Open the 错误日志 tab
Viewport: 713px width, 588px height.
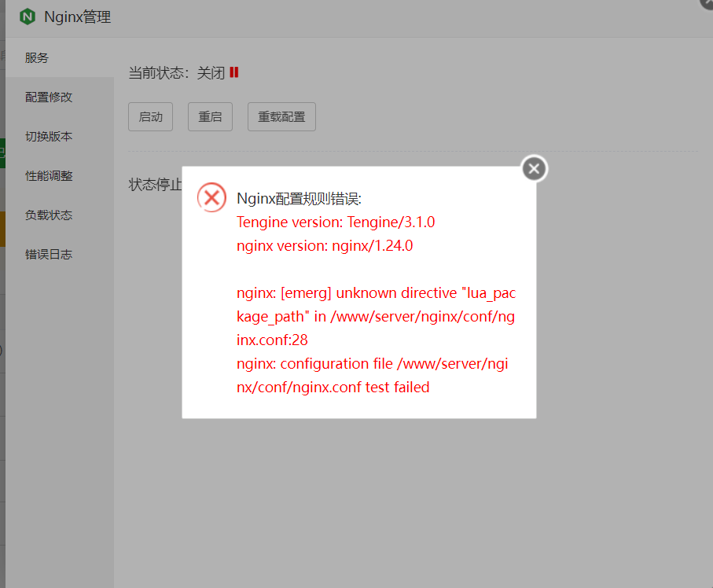pos(60,254)
